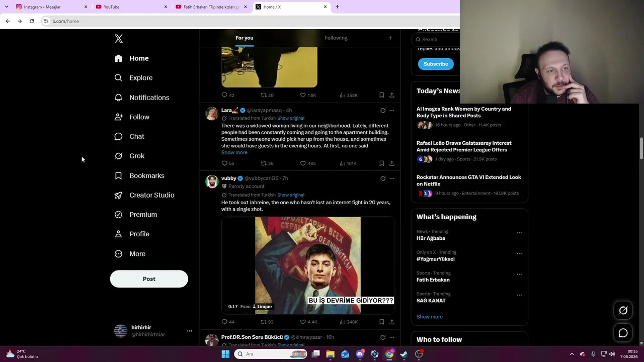Click the Chrome icon in taskbar

pos(389,354)
